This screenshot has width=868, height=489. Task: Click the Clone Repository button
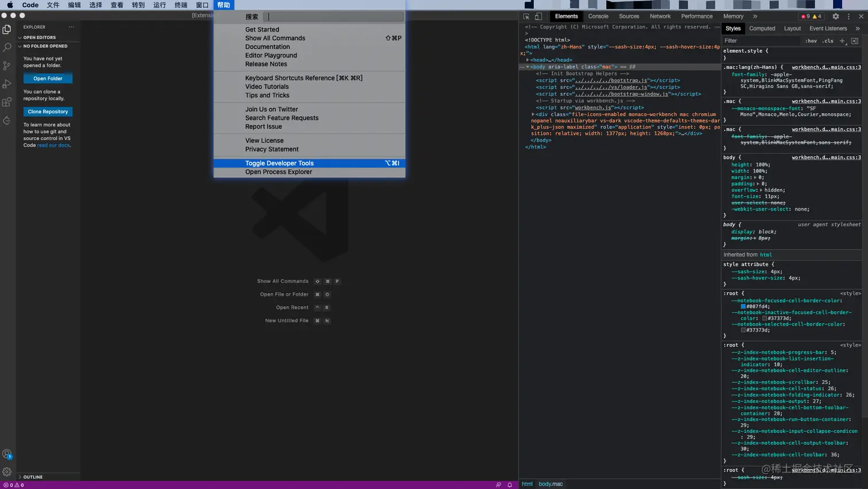tap(48, 112)
